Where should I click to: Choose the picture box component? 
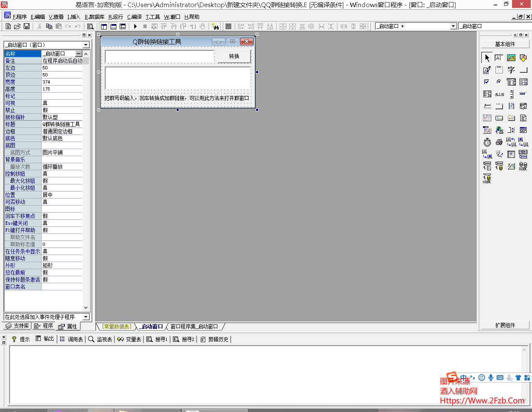coord(511,58)
